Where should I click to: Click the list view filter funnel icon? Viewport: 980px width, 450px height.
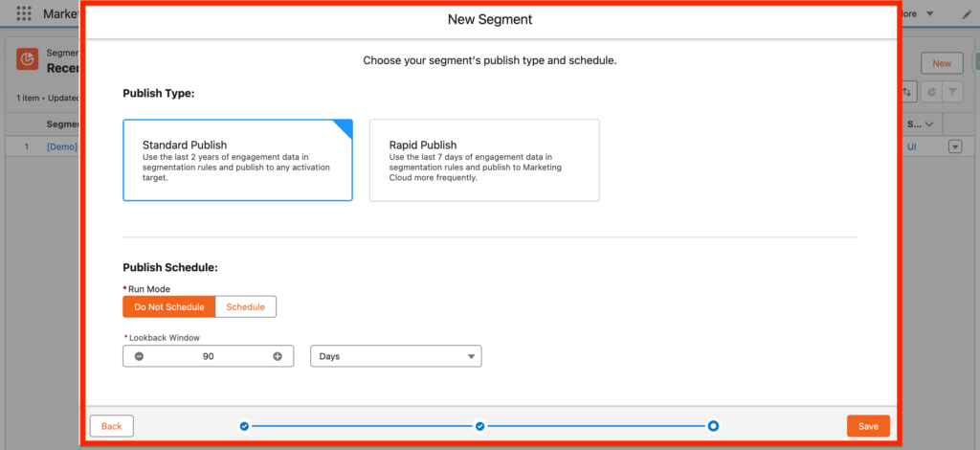point(953,91)
